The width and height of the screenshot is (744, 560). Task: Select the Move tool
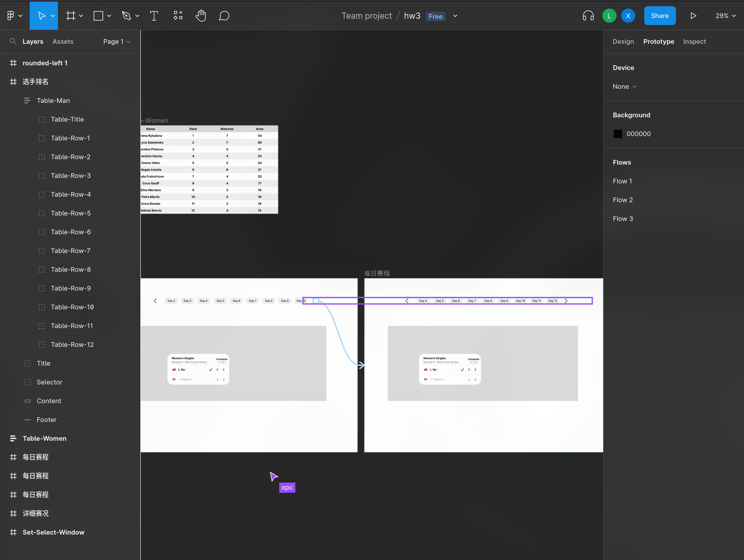click(41, 16)
